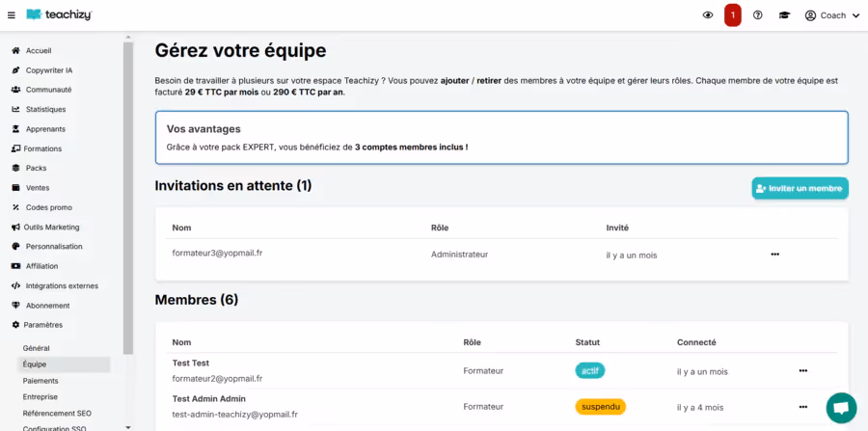
Task: Open options menu for formateur3@yopmail.fr invitation
Action: (x=775, y=255)
